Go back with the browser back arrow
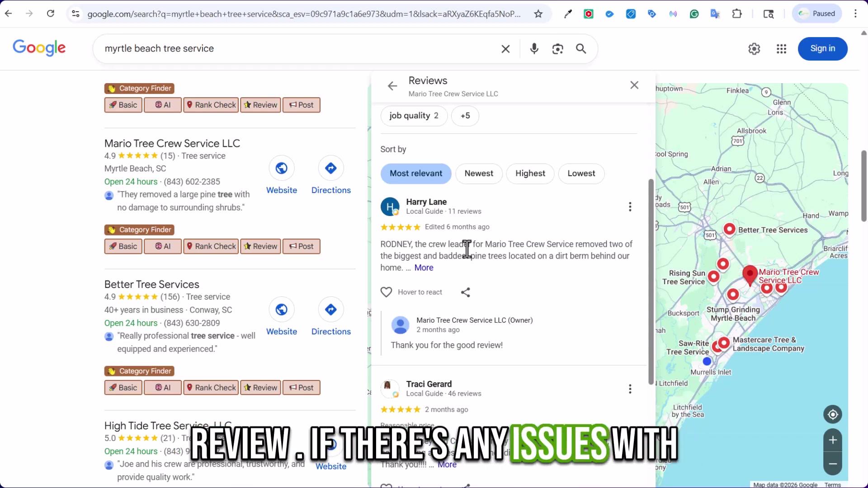 coord(8,14)
